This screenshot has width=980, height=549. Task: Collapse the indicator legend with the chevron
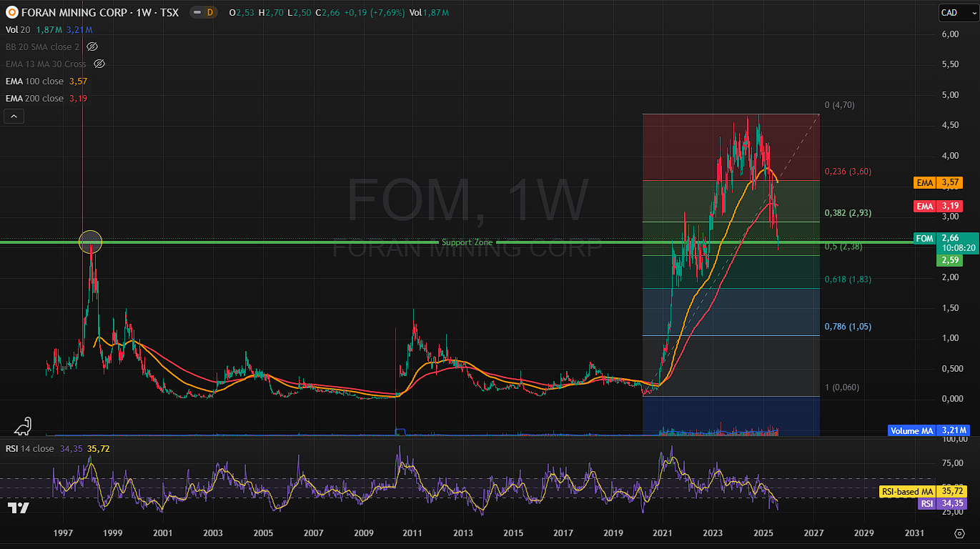point(14,116)
